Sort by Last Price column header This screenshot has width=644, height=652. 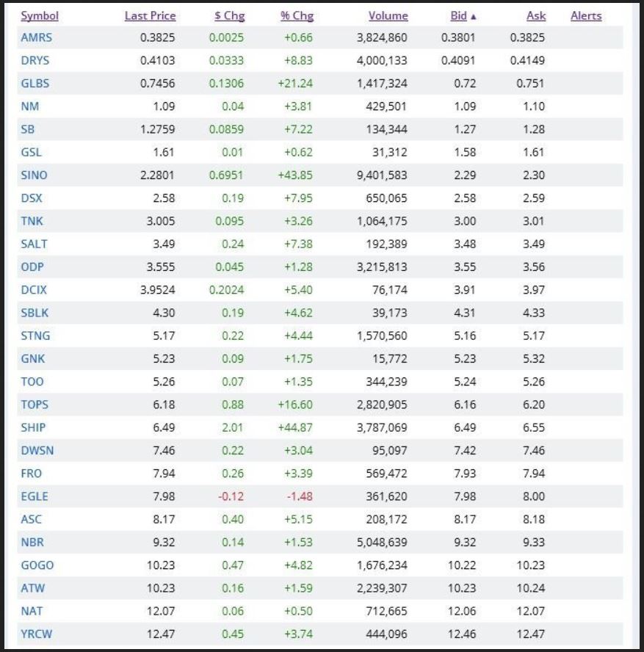pos(150,16)
